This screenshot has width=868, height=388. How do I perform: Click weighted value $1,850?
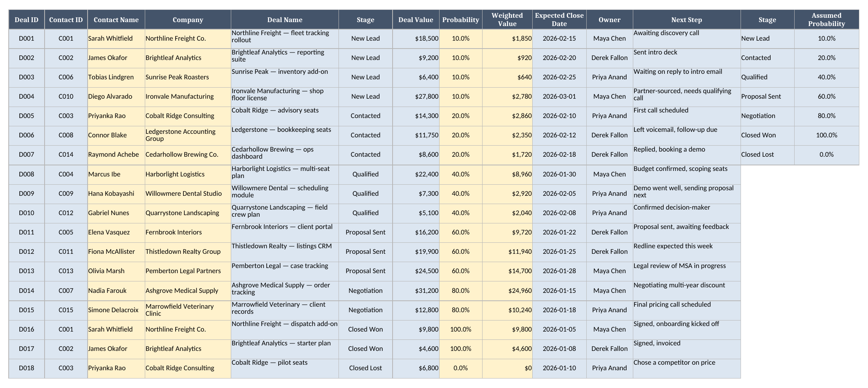[x=507, y=39]
